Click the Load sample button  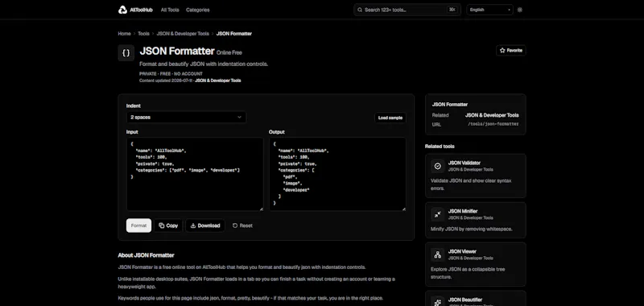[390, 118]
